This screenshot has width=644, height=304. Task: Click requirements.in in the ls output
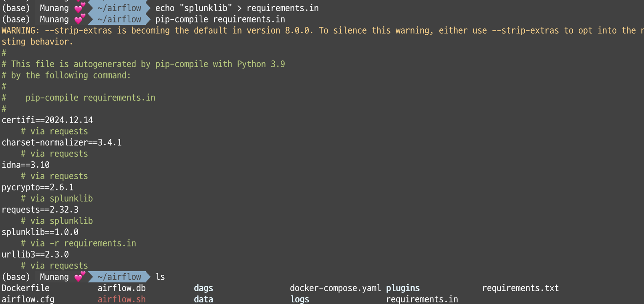(x=422, y=299)
